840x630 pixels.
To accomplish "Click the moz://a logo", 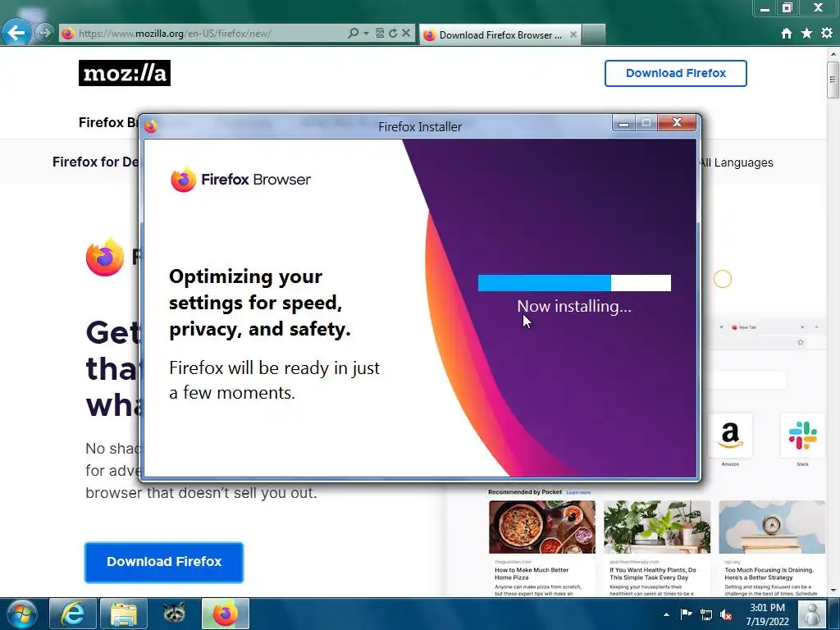I will [125, 73].
